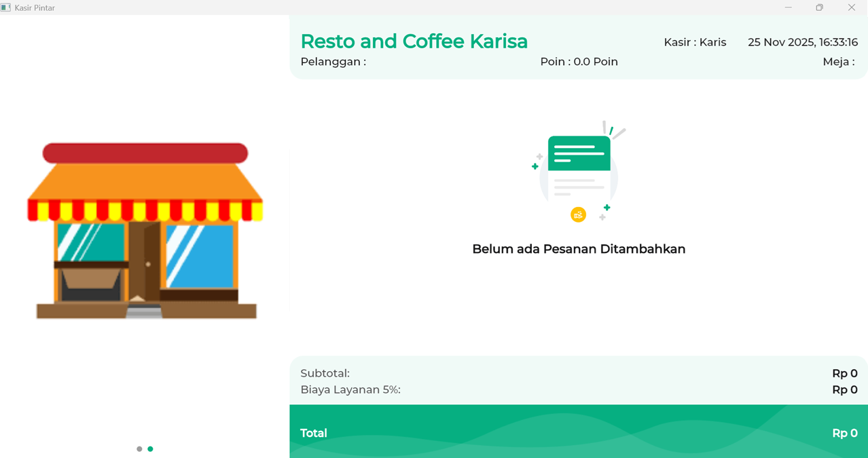868x458 pixels.
Task: Click the Belum ada Pesanan Ditambahkan message
Action: pyautogui.click(x=579, y=249)
